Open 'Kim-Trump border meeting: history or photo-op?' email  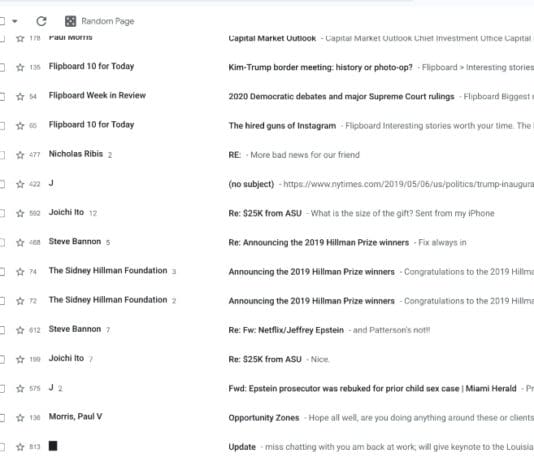pos(320,67)
